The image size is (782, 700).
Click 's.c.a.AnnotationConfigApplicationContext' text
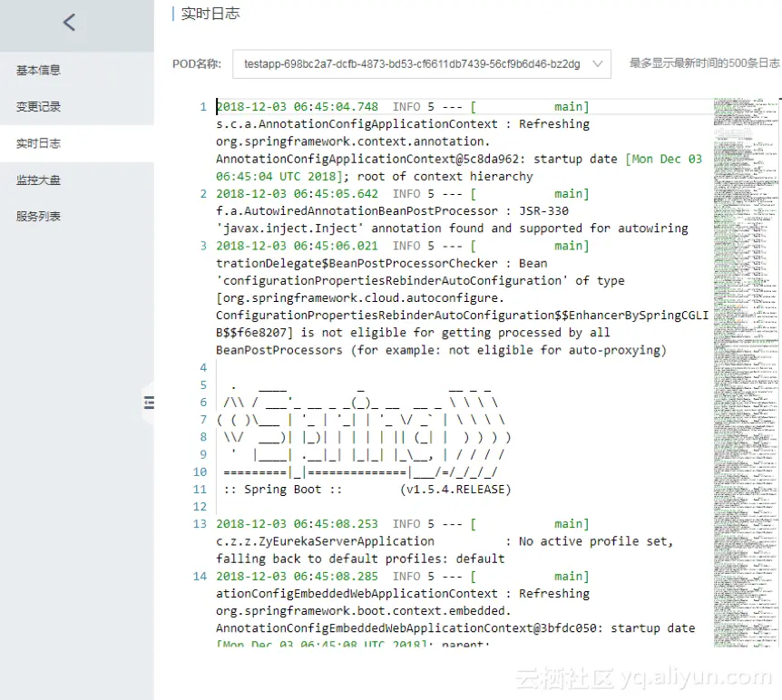[357, 124]
